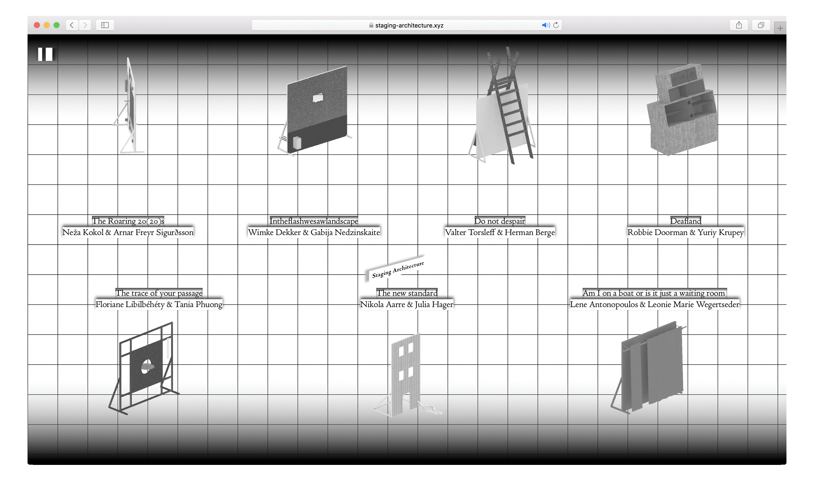The width and height of the screenshot is (814, 504).
Task: Open The Roaring 20(20)s project title
Action: [x=128, y=221]
